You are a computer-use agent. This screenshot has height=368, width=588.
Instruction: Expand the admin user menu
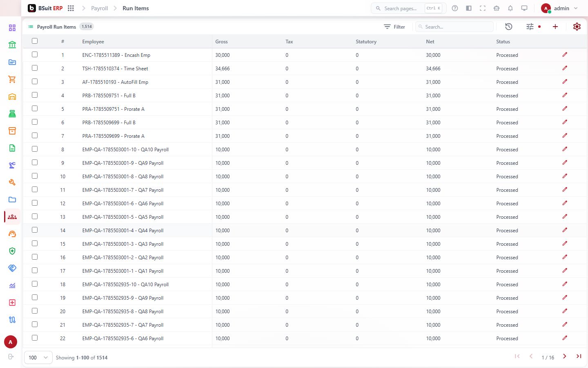point(559,8)
